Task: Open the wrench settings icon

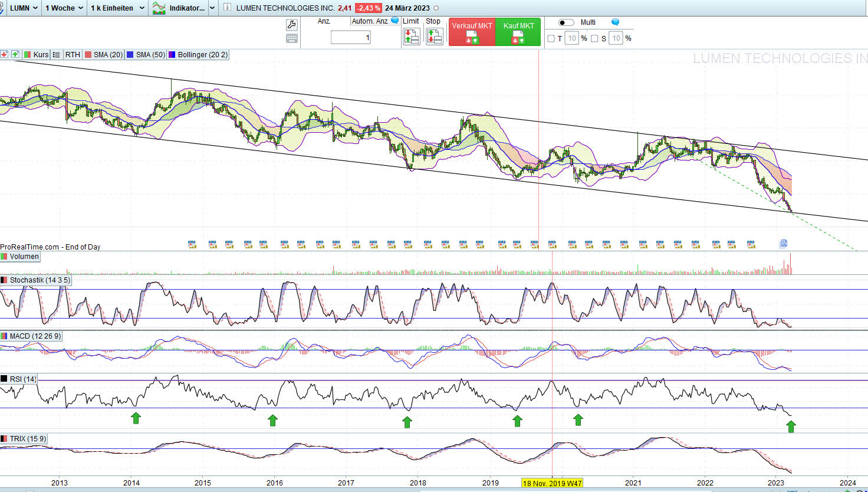Action: click(291, 25)
